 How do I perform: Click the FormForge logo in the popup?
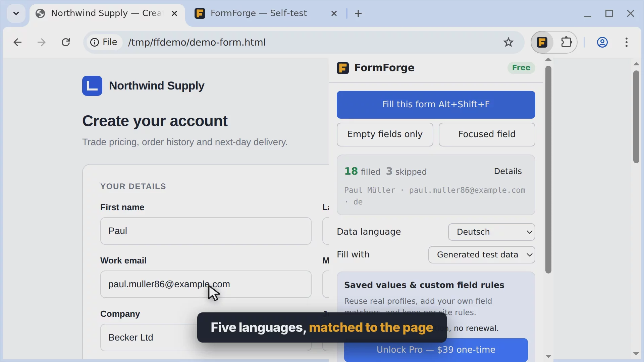343,68
